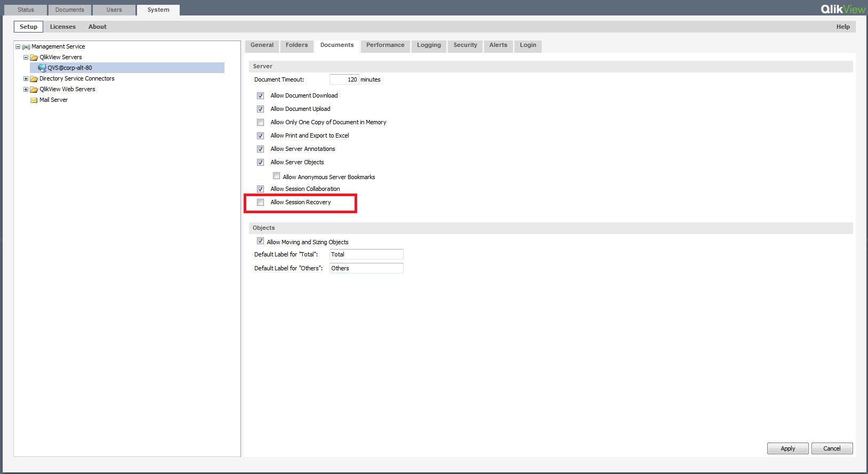Open the Setup sub-tab
Viewport: 868px width, 474px height.
(28, 27)
